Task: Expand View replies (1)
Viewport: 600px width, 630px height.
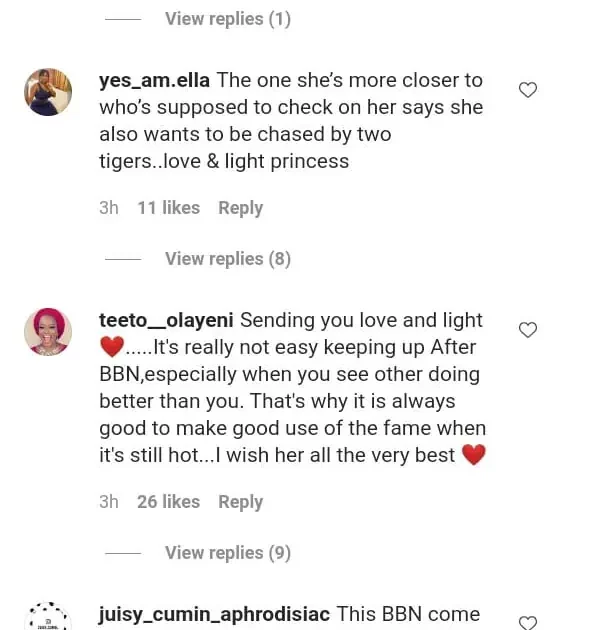Action: point(227,19)
